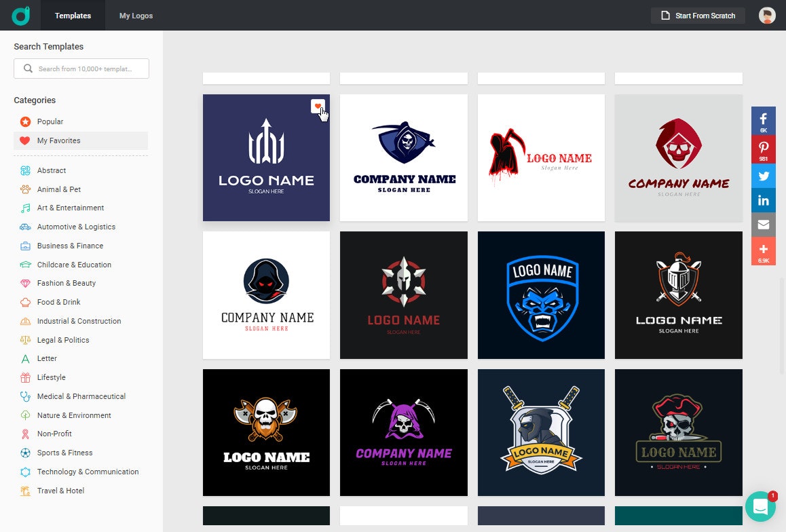Click the Medical & Pharmaceutical stethoscope icon
786x532 pixels.
(x=25, y=396)
